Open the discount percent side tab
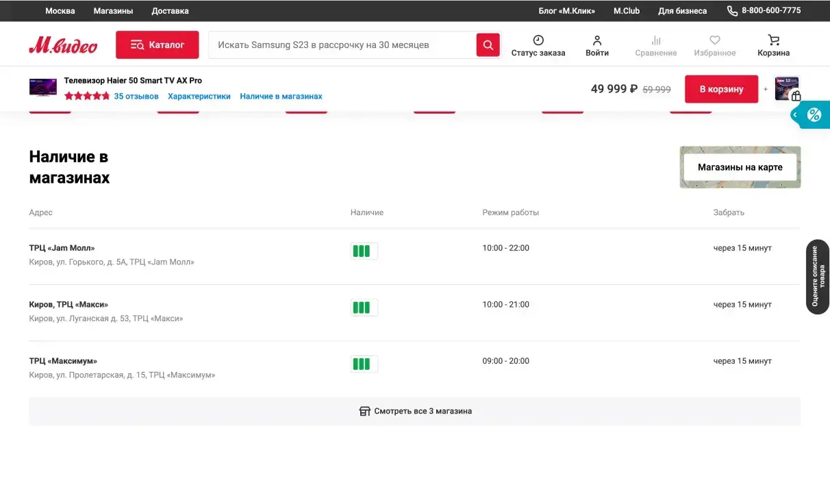 (x=812, y=115)
